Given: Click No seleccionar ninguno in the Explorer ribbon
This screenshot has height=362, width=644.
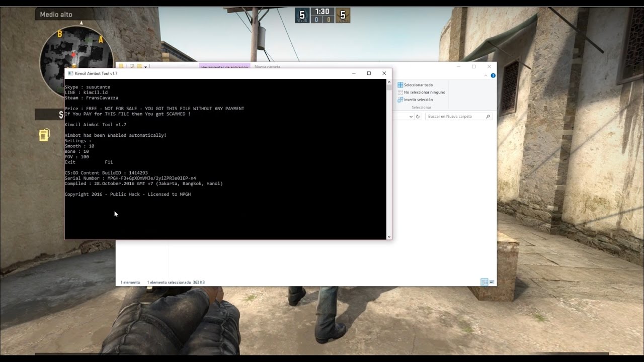Looking at the screenshot, I should [x=425, y=93].
